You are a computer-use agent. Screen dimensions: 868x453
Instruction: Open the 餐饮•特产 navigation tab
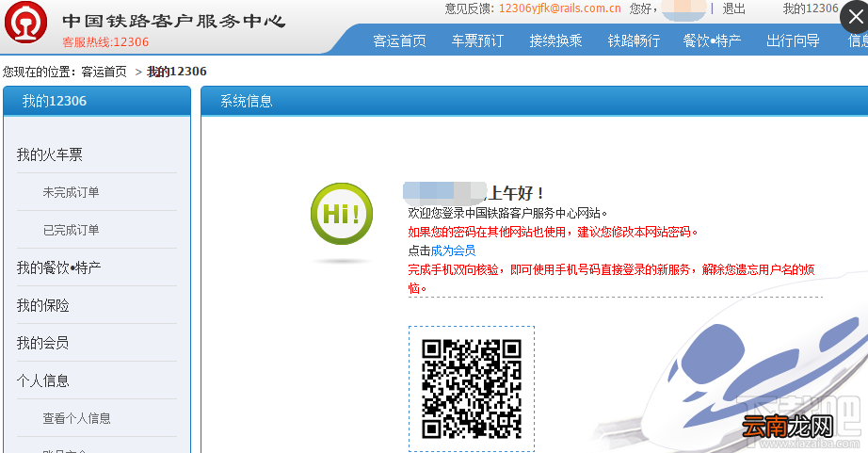point(712,41)
